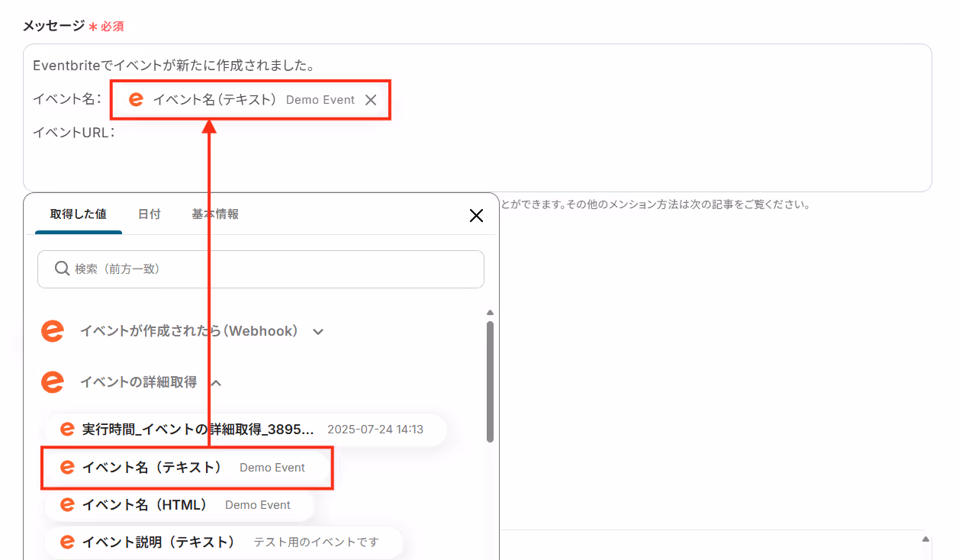Screen dimensions: 959x560
Task: Switch to the 取得した値 tab
Action: tap(78, 214)
